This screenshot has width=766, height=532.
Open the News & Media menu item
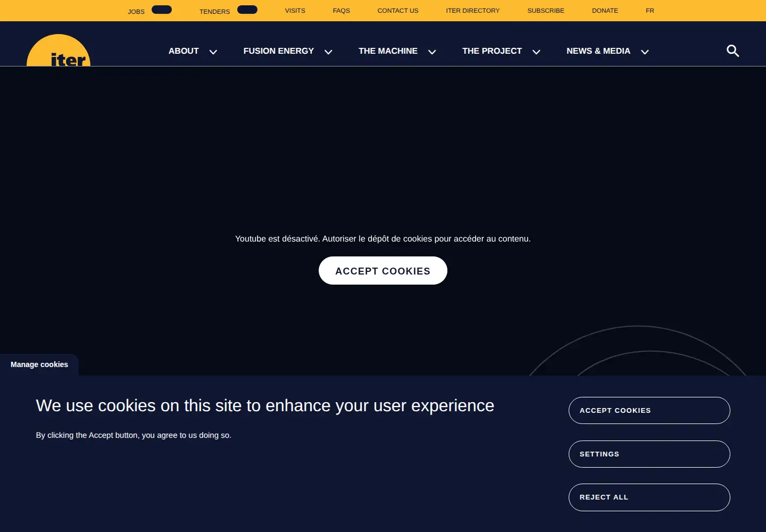[x=598, y=51]
